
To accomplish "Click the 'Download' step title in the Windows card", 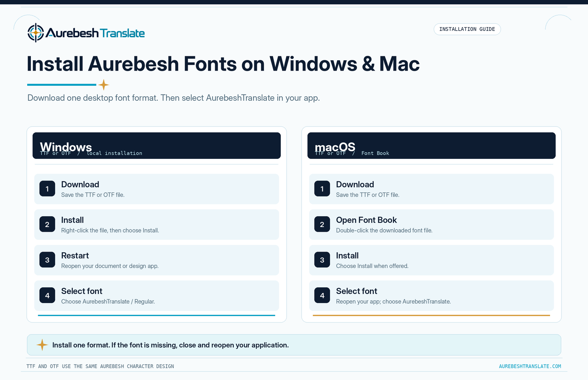I will [x=80, y=184].
